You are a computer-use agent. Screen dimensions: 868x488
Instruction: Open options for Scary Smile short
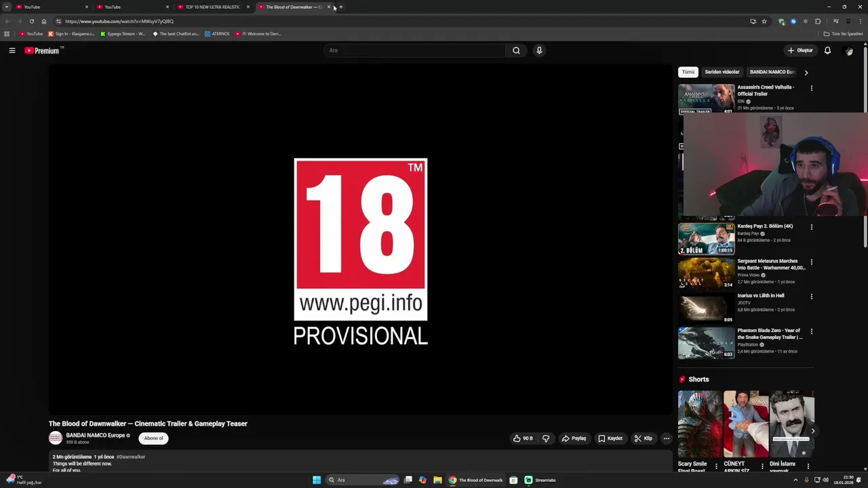[716, 466]
